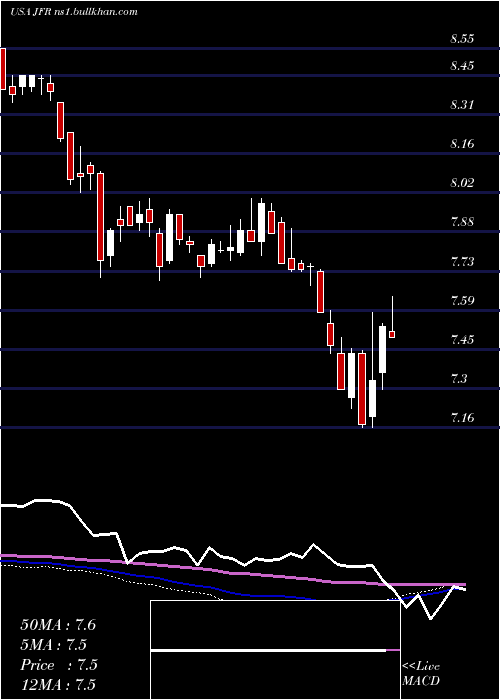Click the 7.45 price axis label
500x700 pixels.
tap(462, 340)
